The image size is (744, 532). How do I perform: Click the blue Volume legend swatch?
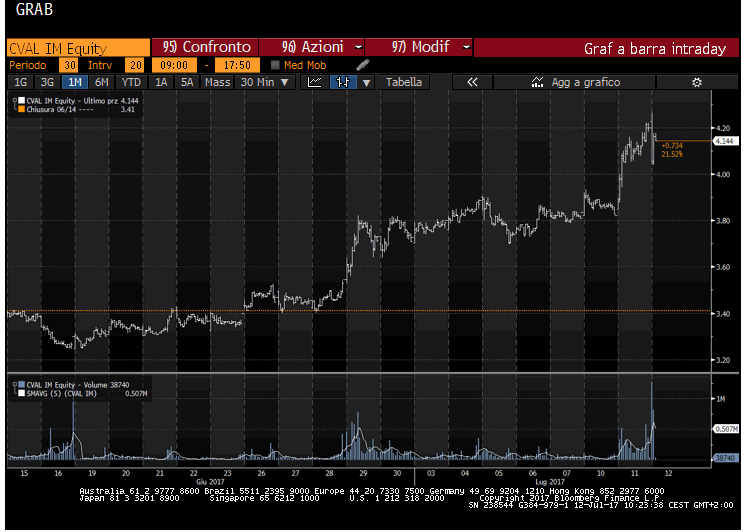tap(21, 385)
